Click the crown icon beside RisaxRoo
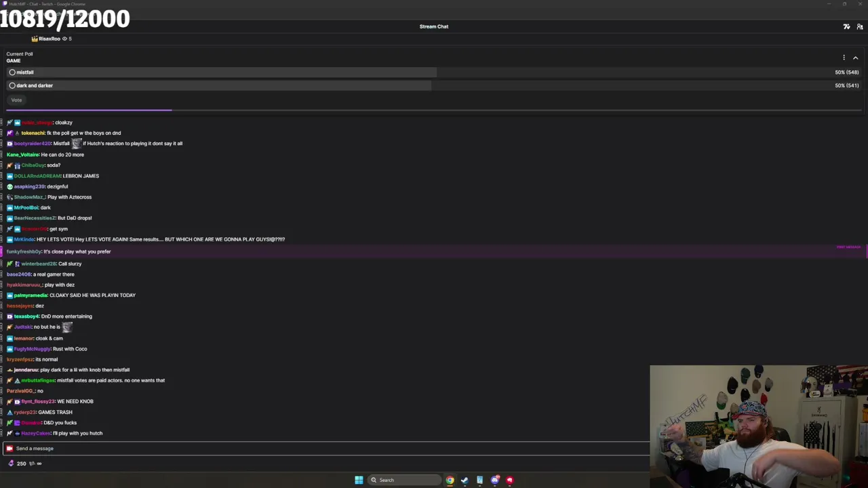Screen dimensions: 868x488 tap(35, 39)
